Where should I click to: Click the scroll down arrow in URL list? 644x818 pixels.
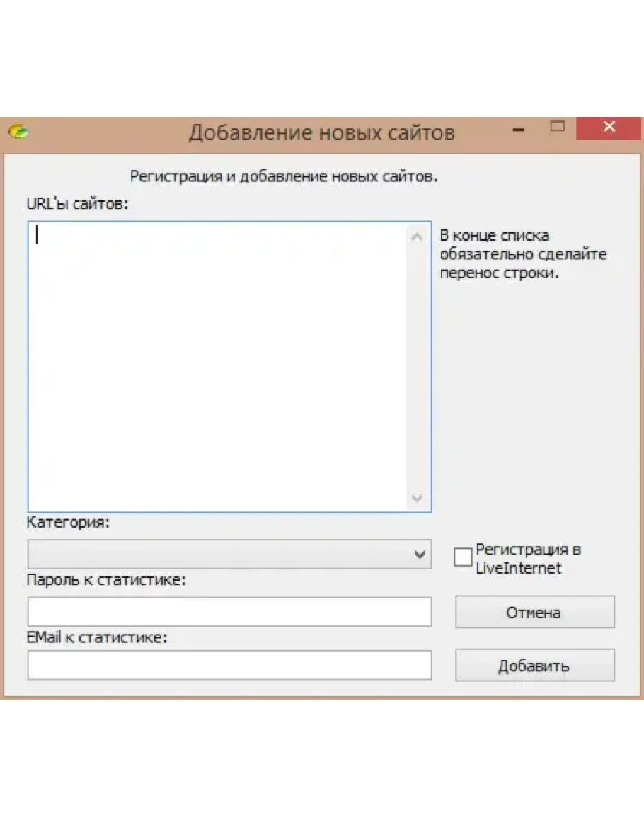tap(418, 499)
